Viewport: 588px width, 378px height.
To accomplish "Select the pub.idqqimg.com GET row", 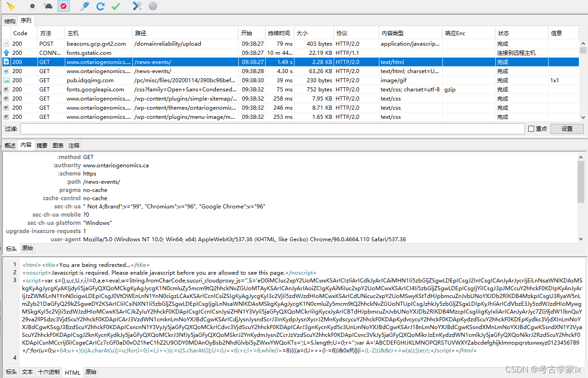I will click(291, 80).
